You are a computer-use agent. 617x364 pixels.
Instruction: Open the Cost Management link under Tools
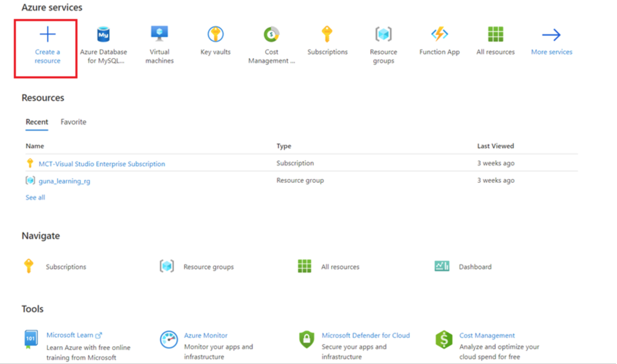pyautogui.click(x=487, y=335)
